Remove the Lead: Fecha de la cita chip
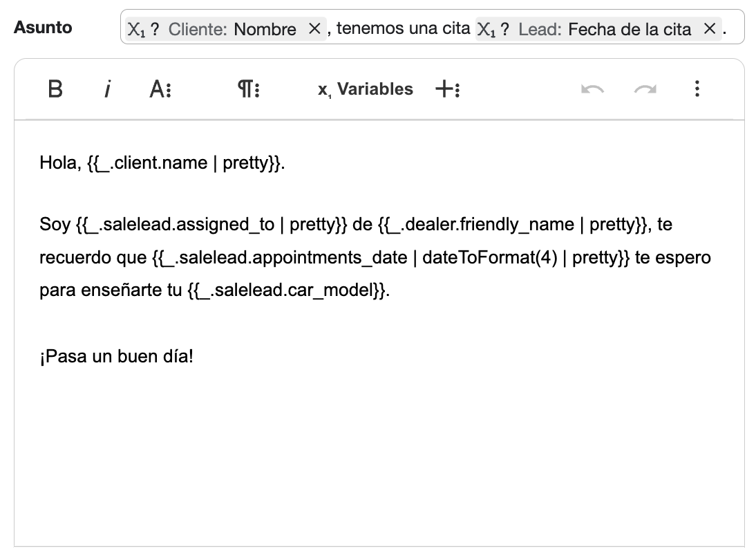Image resolution: width=756 pixels, height=556 pixels. click(709, 29)
